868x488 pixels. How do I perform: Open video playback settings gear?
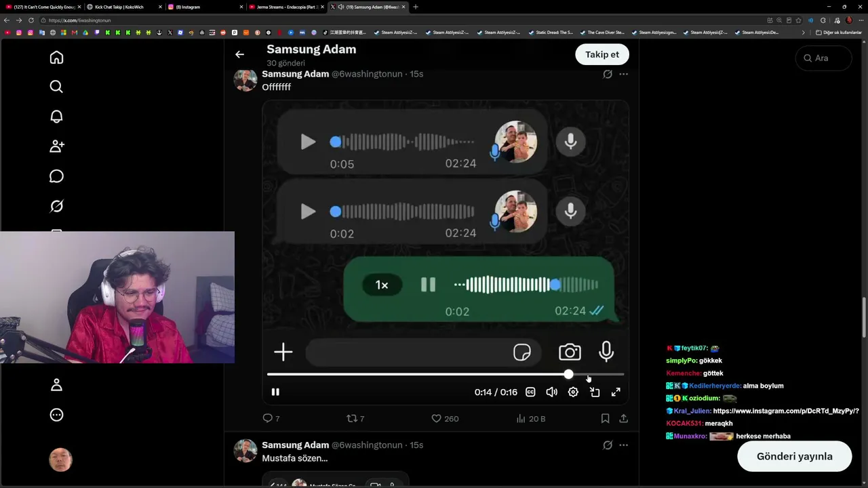(573, 392)
